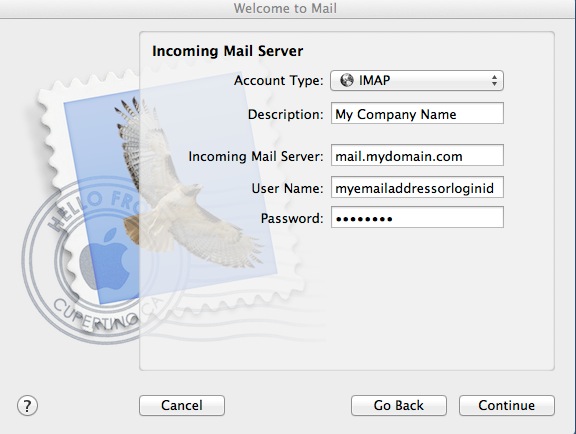Screen dimensions: 576x434
Task: Click the Password label
Action: click(292, 218)
